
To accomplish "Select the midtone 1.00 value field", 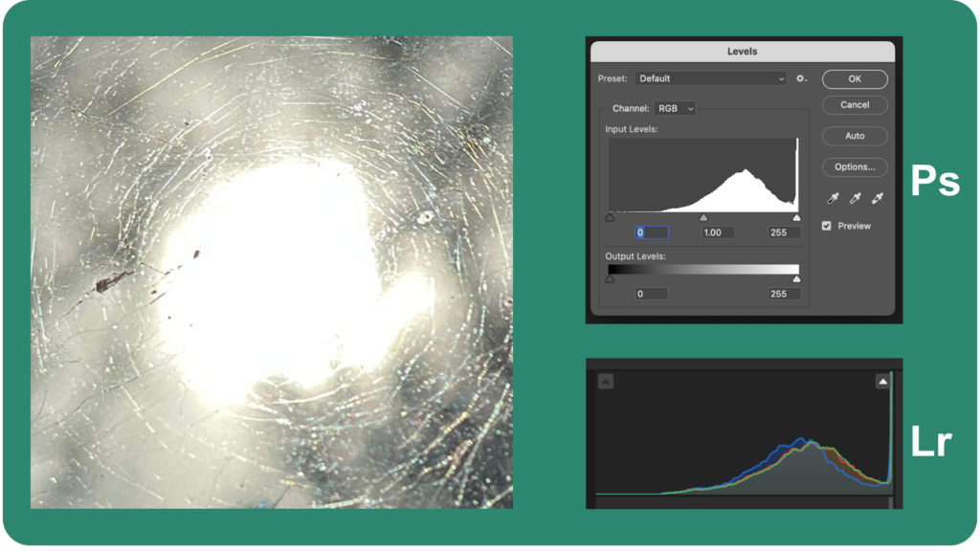I will [718, 232].
